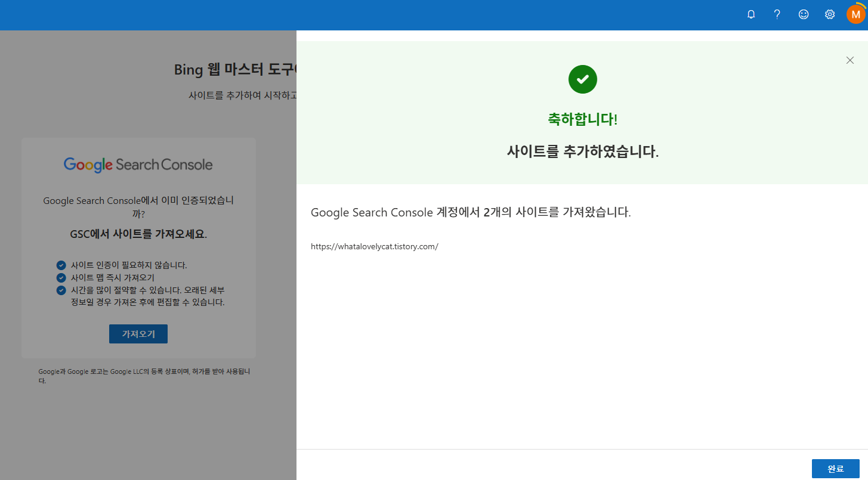Close the success panel with X

tap(850, 60)
